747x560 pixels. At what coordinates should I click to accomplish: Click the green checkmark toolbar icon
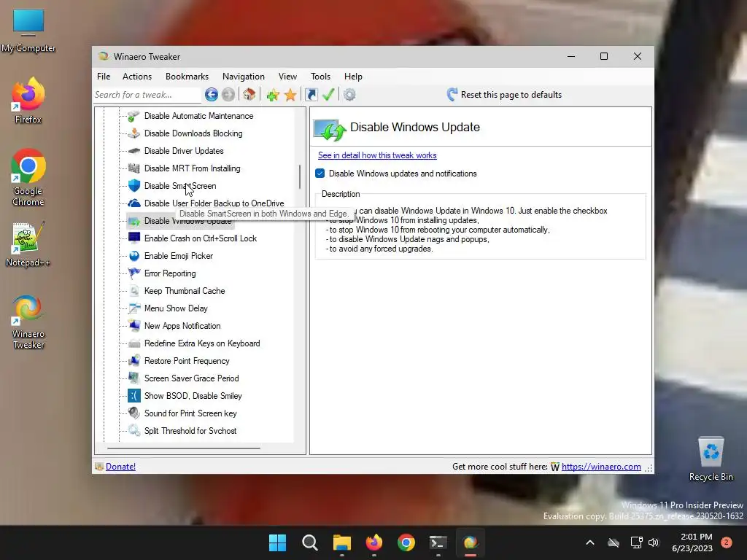(x=328, y=94)
